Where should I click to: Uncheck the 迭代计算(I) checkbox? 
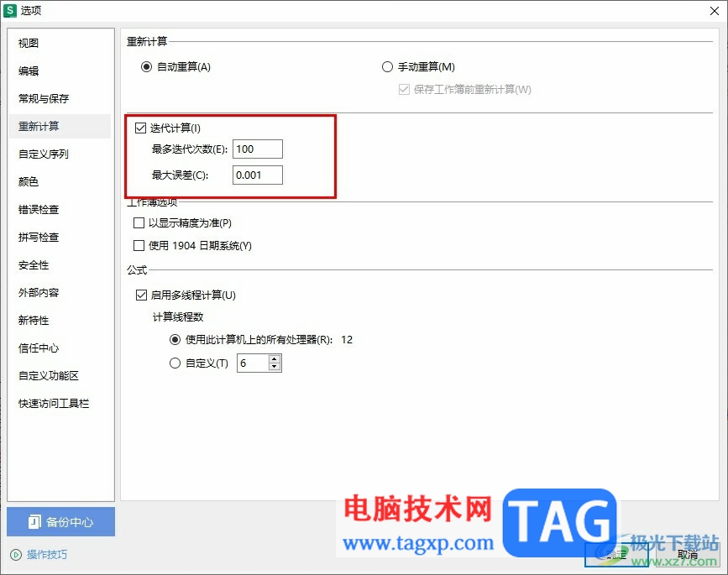[x=140, y=128]
